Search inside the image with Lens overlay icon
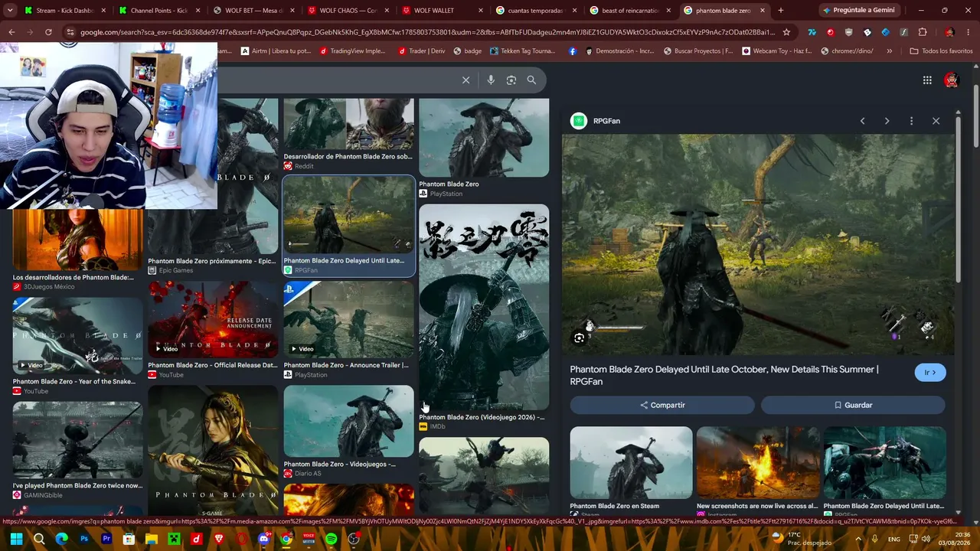Screen dimensions: 980x551 point(580,337)
